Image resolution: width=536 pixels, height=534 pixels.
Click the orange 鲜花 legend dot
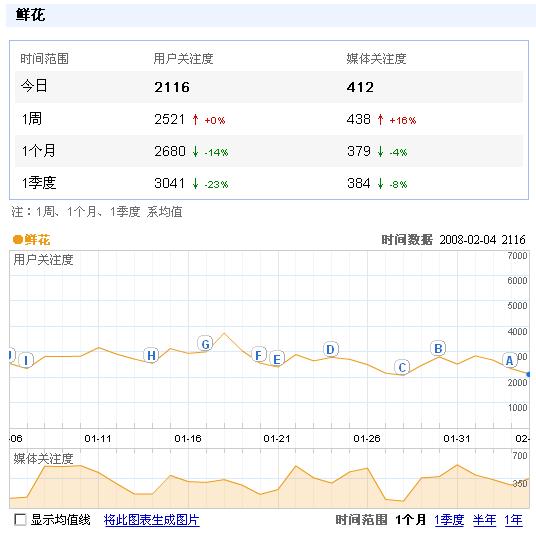pyautogui.click(x=17, y=240)
